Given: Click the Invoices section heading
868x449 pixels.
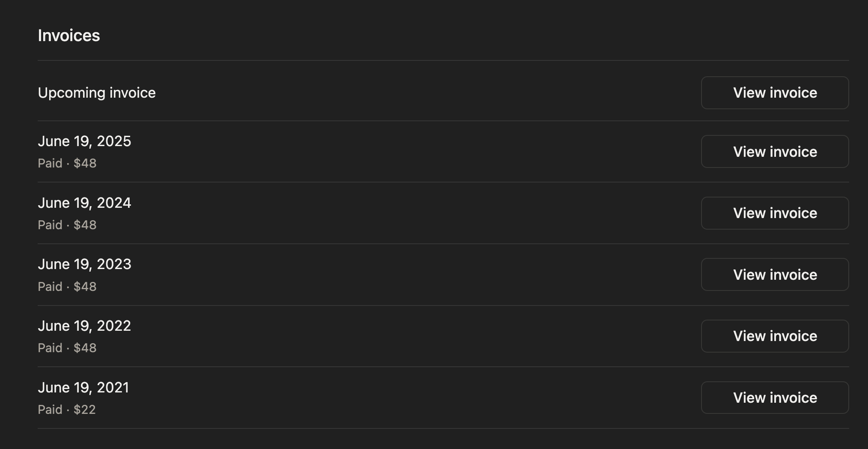Looking at the screenshot, I should coord(69,36).
